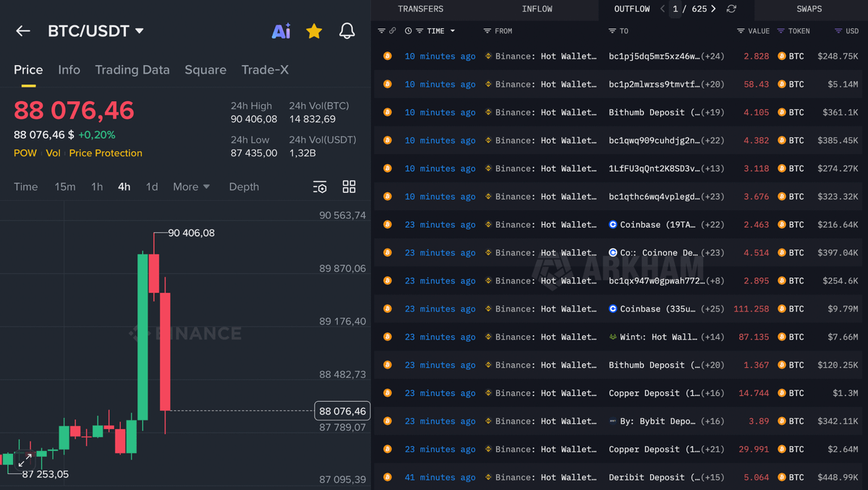This screenshot has width=868, height=490.
Task: Open the Trade-X tab
Action: coord(265,69)
